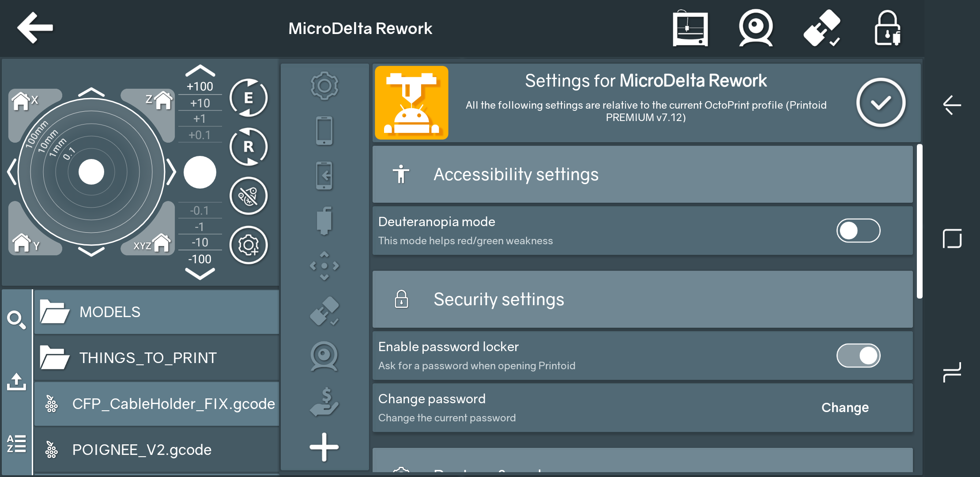
Task: Move Z axis up by +10
Action: (x=200, y=103)
